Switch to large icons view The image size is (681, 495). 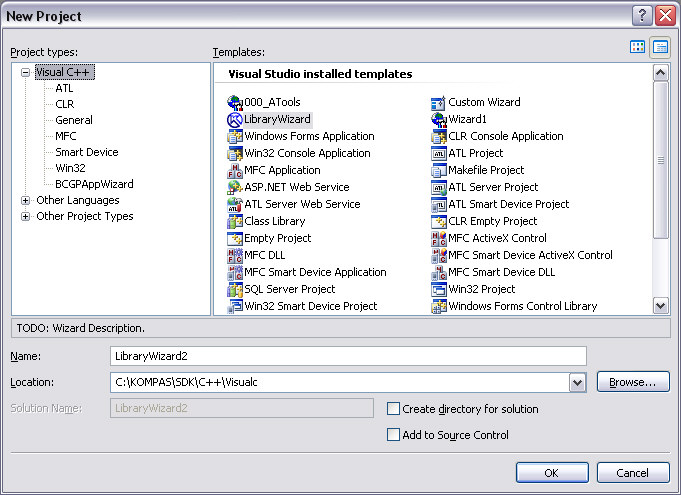coord(638,47)
